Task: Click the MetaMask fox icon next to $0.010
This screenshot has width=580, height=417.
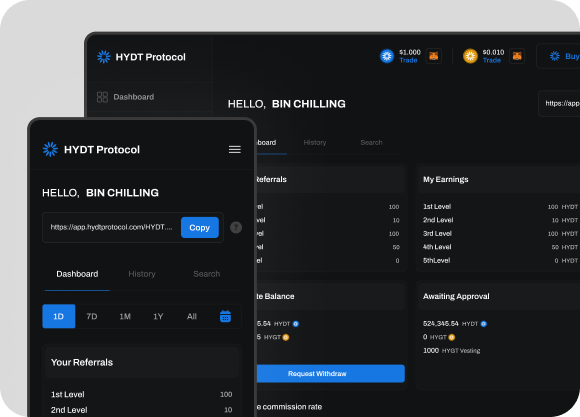Action: pos(517,56)
